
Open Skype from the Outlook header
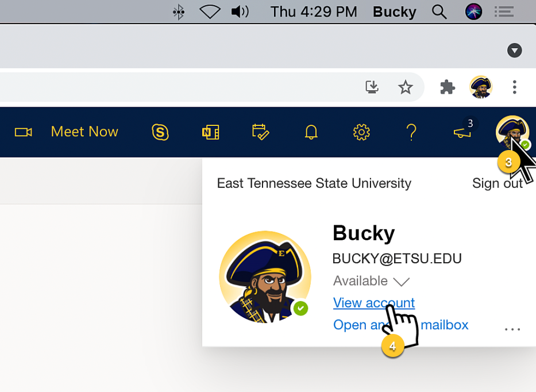click(160, 132)
